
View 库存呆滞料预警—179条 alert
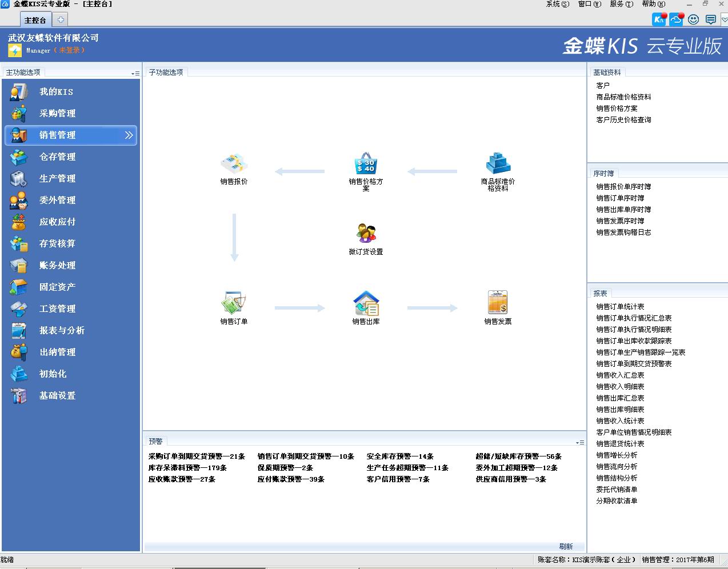pyautogui.click(x=187, y=468)
